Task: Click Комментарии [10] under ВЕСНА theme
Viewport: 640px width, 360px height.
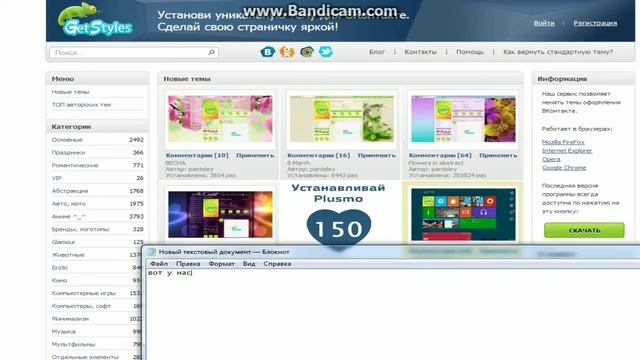Action: coord(197,155)
